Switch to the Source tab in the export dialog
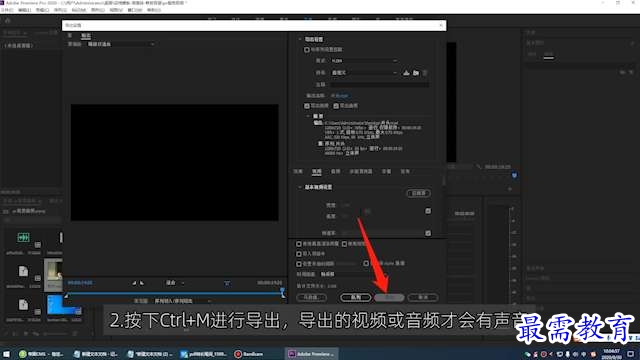The width and height of the screenshot is (640, 360). (70, 36)
